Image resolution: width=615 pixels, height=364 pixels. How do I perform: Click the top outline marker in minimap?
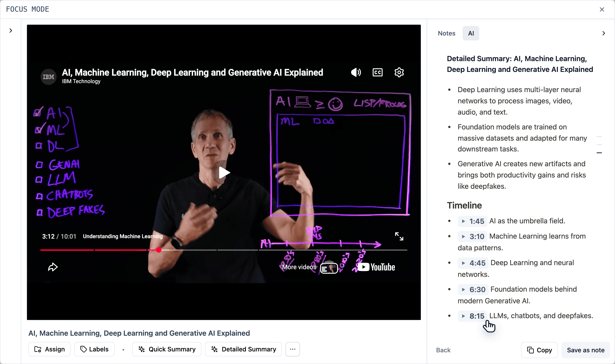(x=599, y=137)
